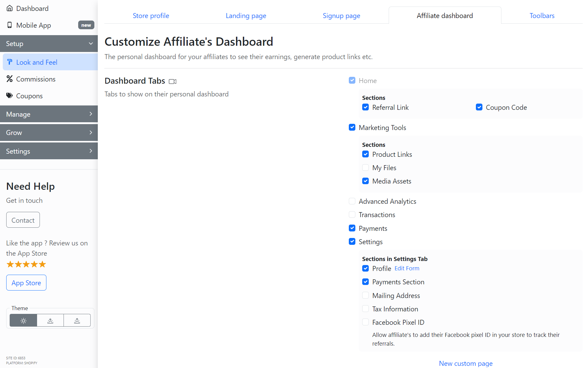
Task: Expand the Grow sidebar section
Action: [49, 133]
